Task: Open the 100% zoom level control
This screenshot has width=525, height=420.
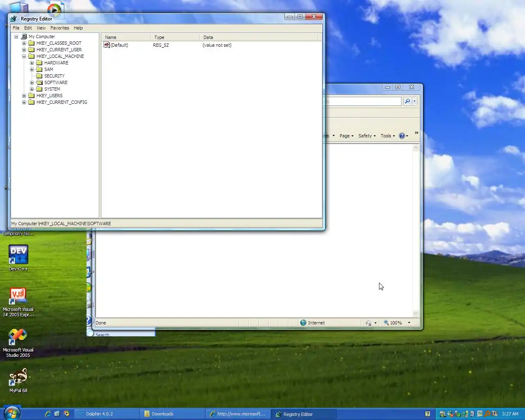Action: 397,323
